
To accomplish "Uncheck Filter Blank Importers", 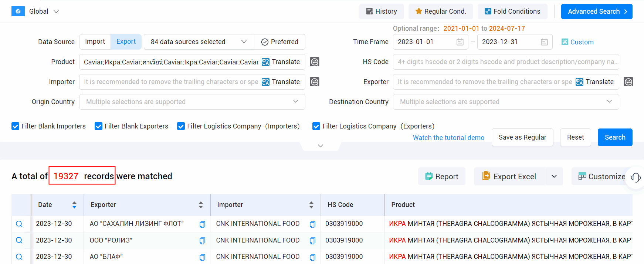I will point(15,126).
